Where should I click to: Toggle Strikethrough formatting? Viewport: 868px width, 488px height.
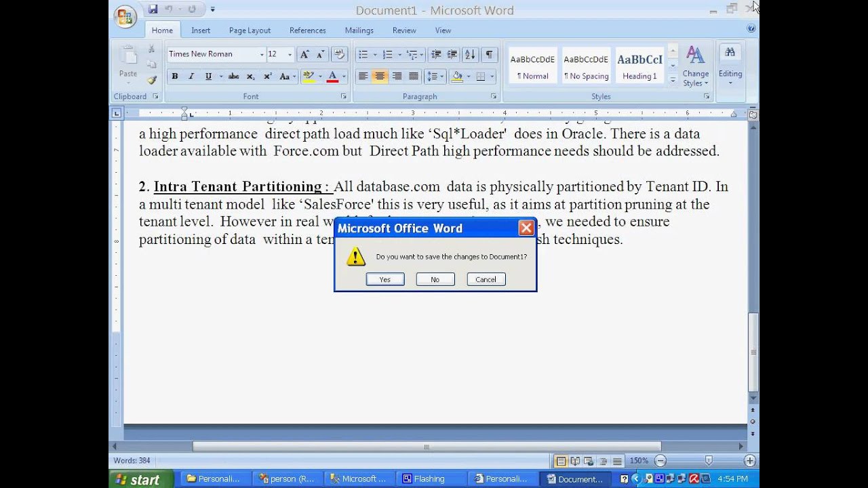233,77
